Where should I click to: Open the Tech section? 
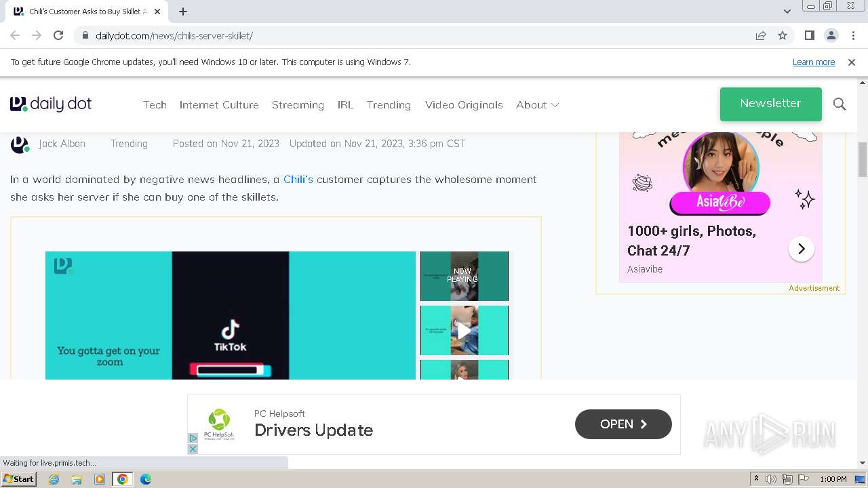(155, 104)
